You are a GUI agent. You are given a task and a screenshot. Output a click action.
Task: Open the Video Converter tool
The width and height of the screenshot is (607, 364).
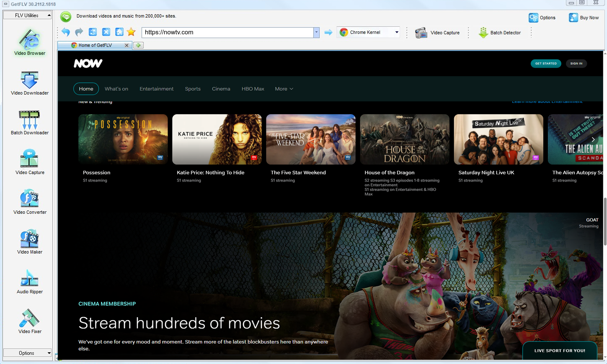pyautogui.click(x=30, y=202)
